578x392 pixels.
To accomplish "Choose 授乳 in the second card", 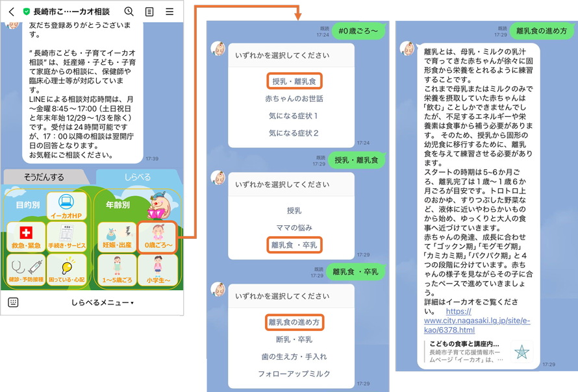I will [x=294, y=211].
